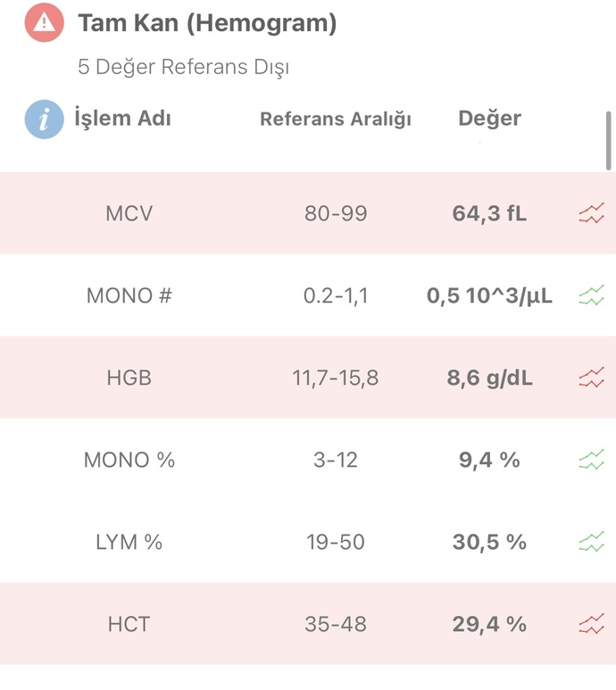Select the MCV row label
This screenshot has width=616, height=690.
pos(129,213)
